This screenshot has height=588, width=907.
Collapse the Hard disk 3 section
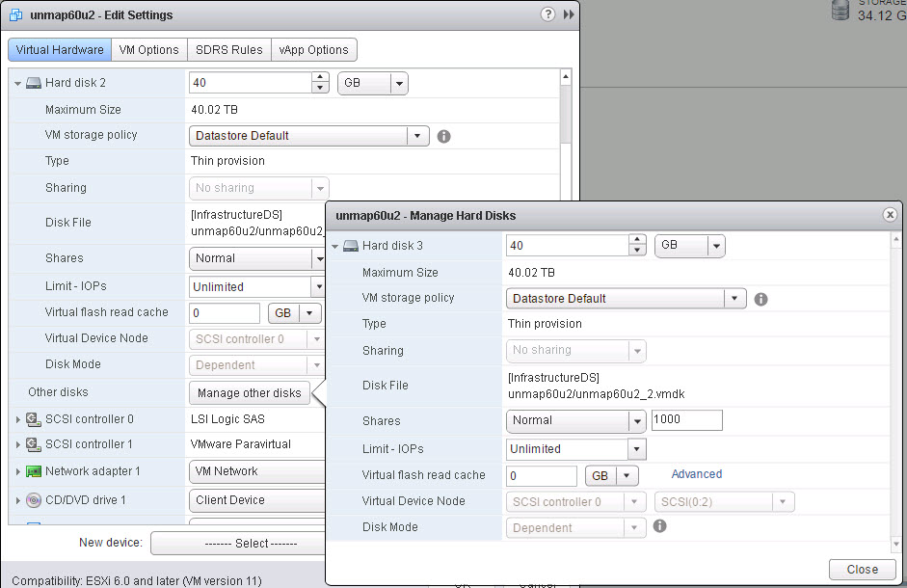[x=334, y=247]
